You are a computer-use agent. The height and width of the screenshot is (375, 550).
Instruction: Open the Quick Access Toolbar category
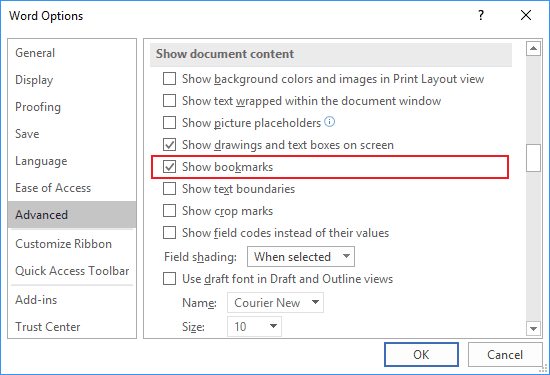point(72,271)
